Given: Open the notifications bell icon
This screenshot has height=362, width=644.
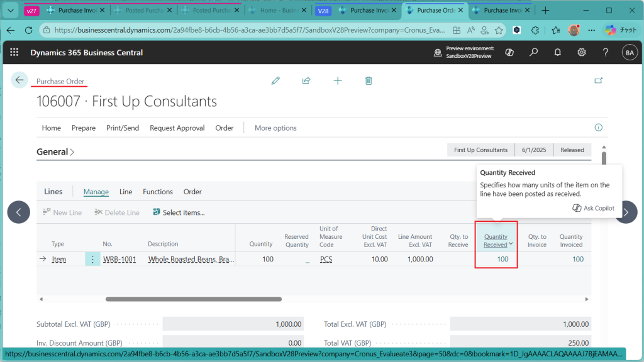Looking at the screenshot, I should tap(557, 53).
